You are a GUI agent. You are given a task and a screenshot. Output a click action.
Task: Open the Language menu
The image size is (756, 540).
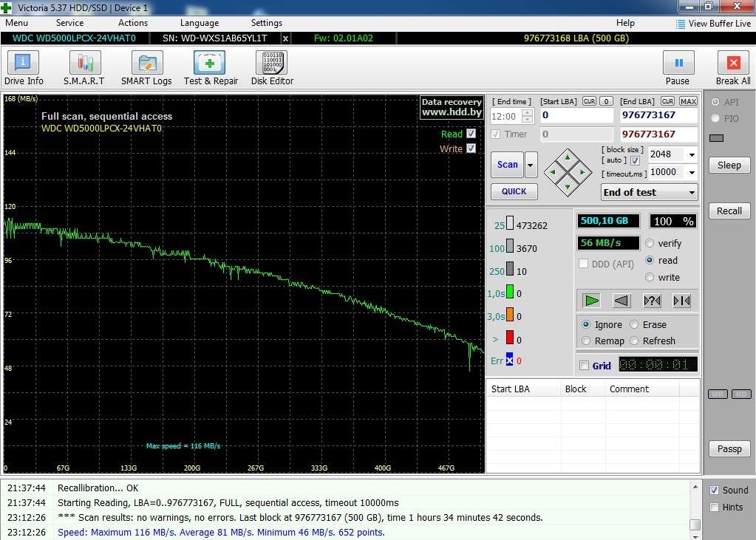(x=199, y=23)
